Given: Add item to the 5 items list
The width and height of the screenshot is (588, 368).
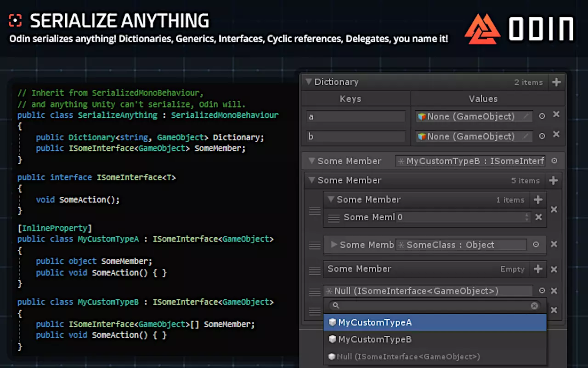Looking at the screenshot, I should point(554,180).
